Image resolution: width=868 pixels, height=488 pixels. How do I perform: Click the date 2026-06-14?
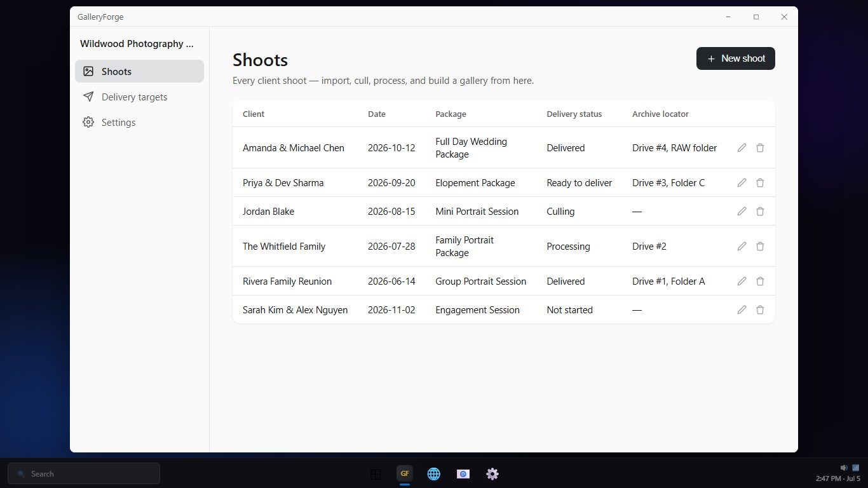click(391, 281)
